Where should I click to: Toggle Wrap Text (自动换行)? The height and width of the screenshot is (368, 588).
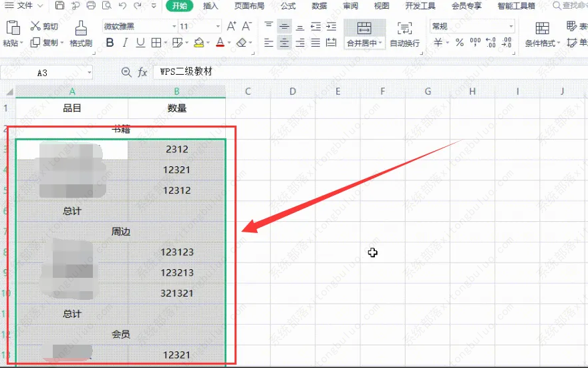click(x=405, y=34)
